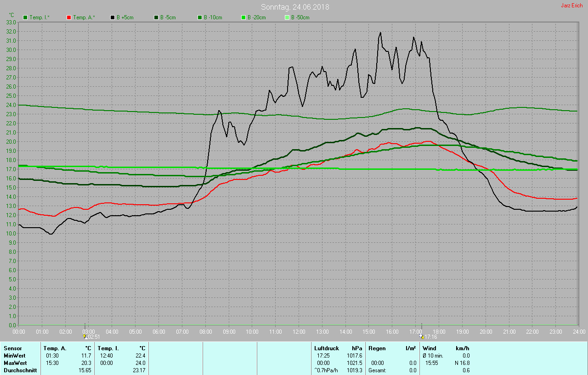Click the B +5cm legend label
588x375 pixels.
[124, 17]
